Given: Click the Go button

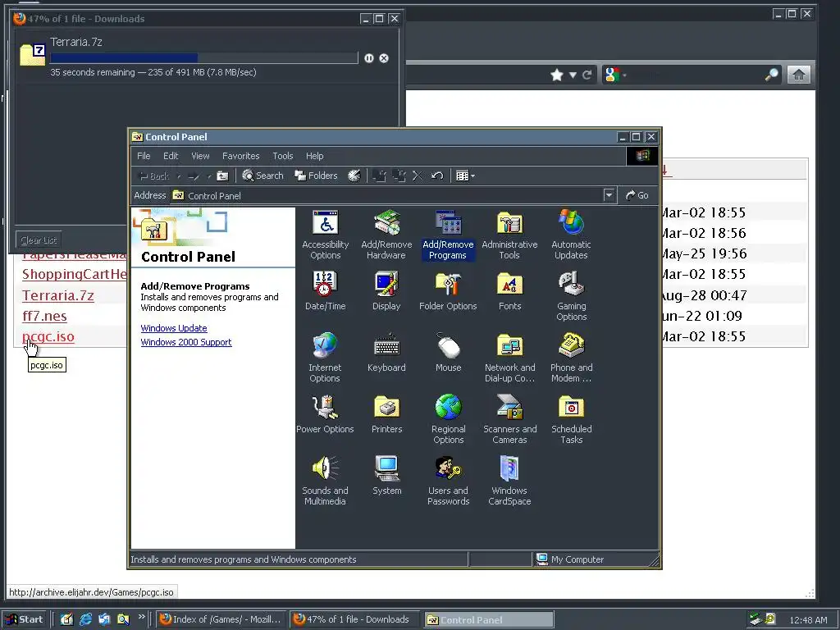Looking at the screenshot, I should click(x=637, y=195).
